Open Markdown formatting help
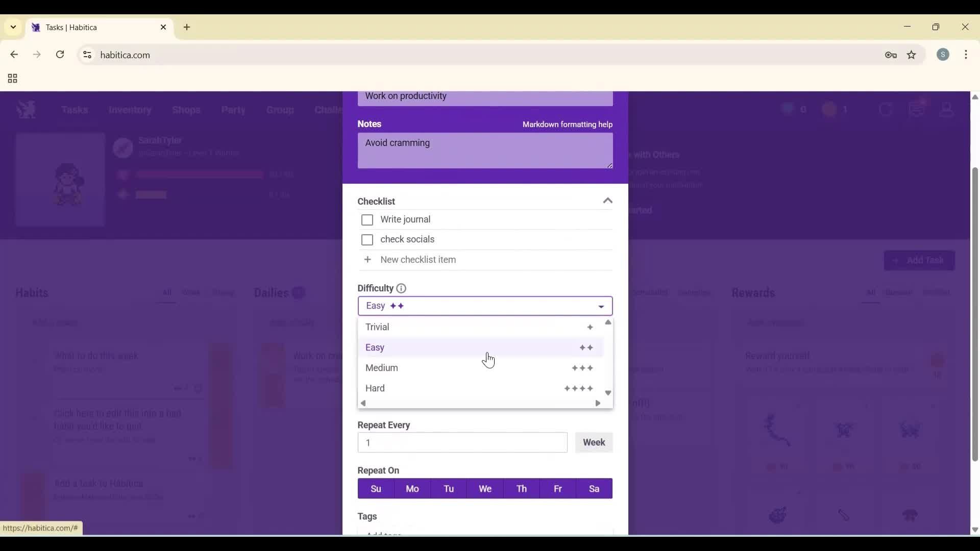 click(568, 124)
